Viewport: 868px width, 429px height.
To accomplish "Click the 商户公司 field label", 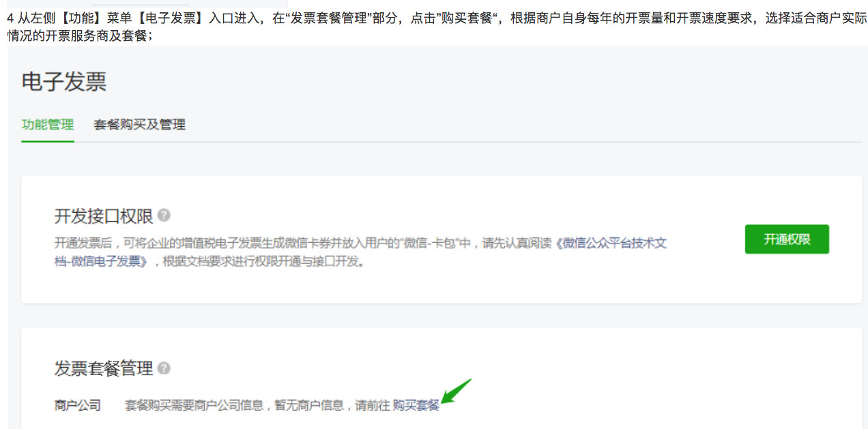I will pyautogui.click(x=78, y=405).
